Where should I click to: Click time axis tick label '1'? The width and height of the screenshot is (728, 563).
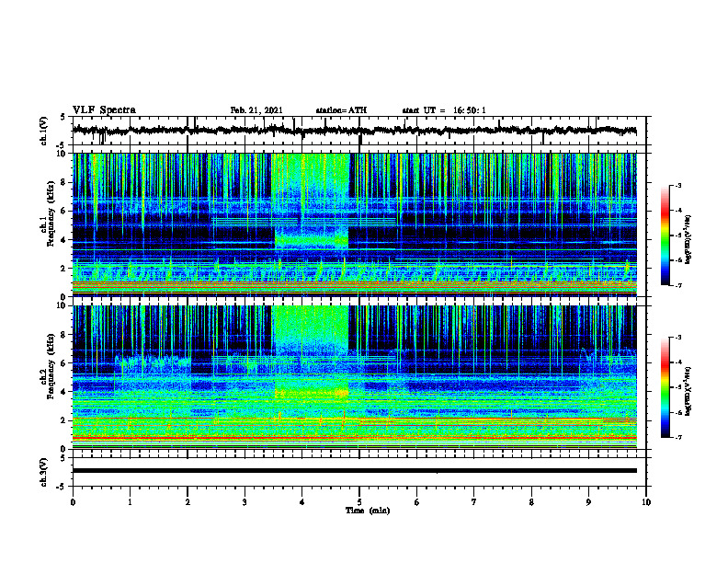pyautogui.click(x=130, y=502)
